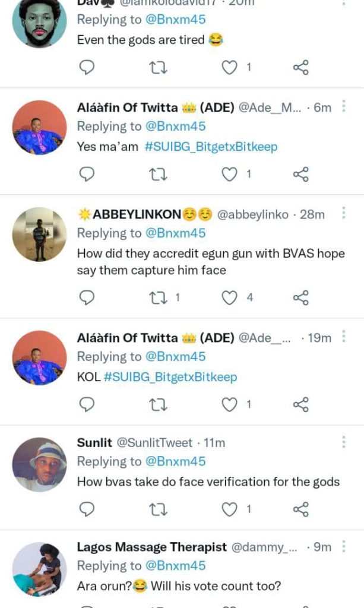Share the "Yes ma'am" tweet

(301, 174)
